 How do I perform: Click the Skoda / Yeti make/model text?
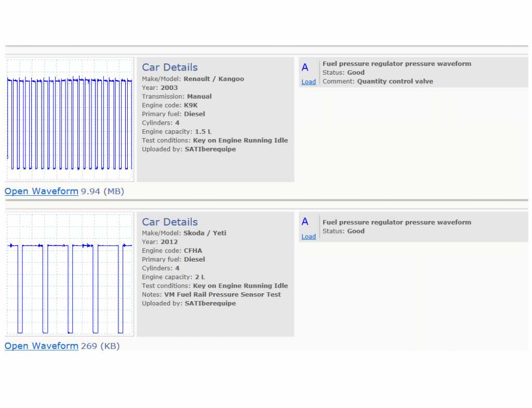click(x=205, y=233)
